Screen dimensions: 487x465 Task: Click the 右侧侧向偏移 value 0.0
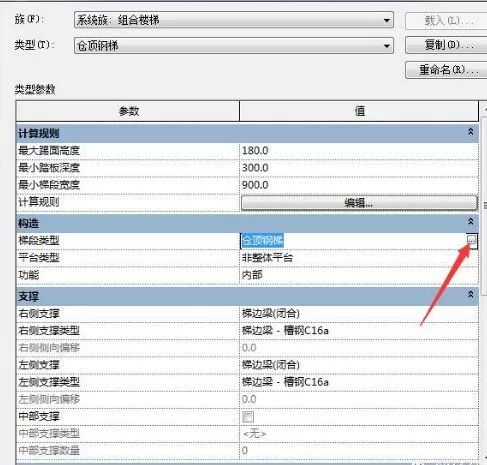coord(249,348)
